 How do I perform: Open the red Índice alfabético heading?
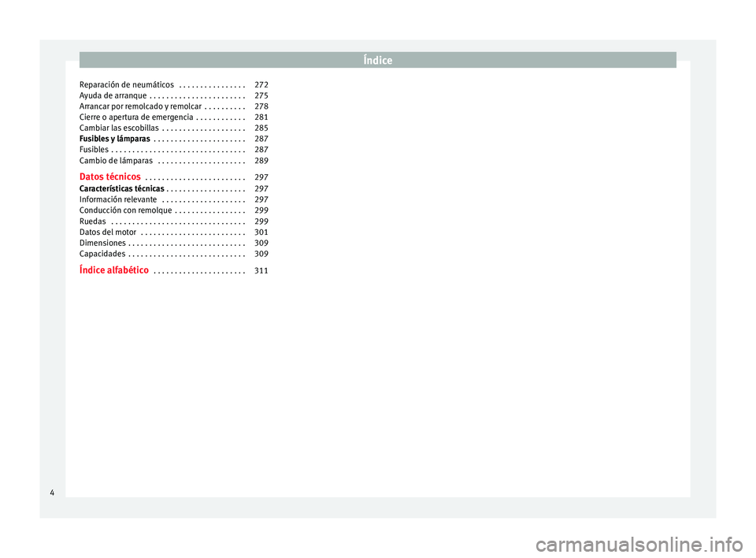coord(114,270)
